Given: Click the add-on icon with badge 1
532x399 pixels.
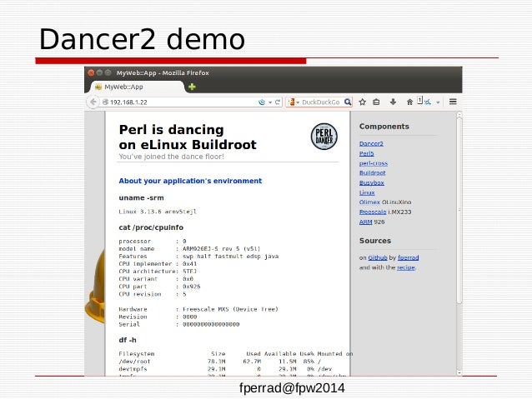Looking at the screenshot, I should pos(424,101).
